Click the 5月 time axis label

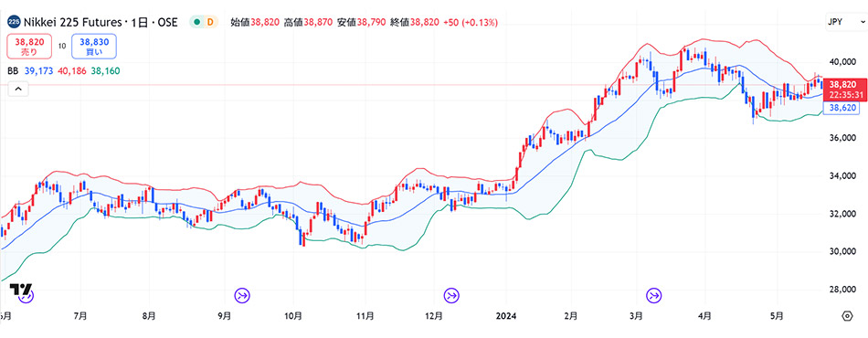coord(778,316)
